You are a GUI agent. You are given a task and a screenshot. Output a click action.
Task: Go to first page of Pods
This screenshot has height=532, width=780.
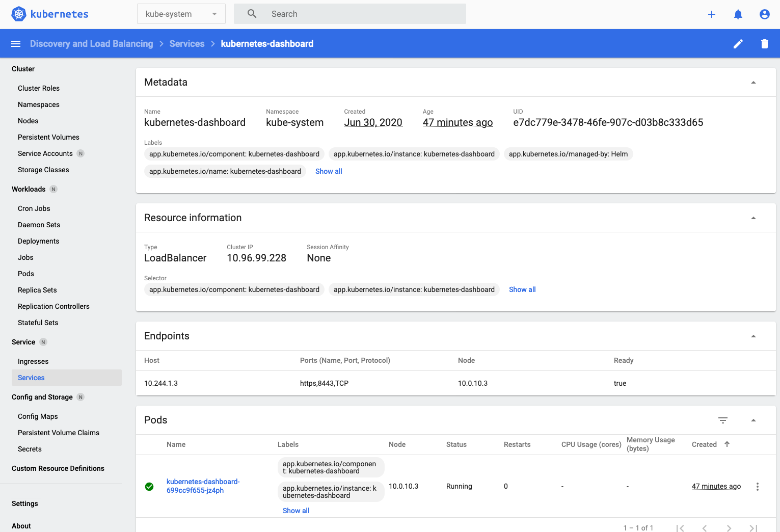pyautogui.click(x=680, y=528)
